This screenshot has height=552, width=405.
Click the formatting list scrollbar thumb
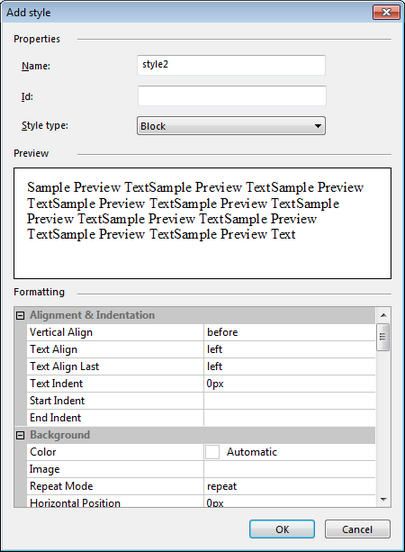pyautogui.click(x=383, y=337)
